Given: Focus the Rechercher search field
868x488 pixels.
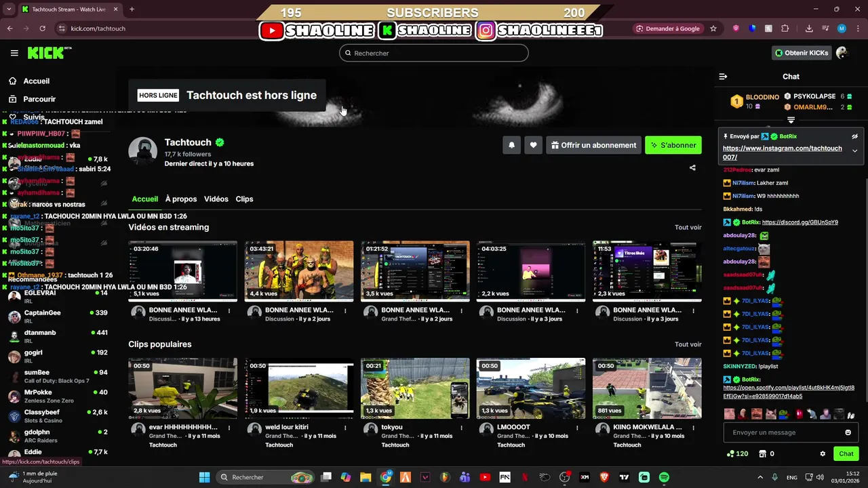Looking at the screenshot, I should [434, 53].
